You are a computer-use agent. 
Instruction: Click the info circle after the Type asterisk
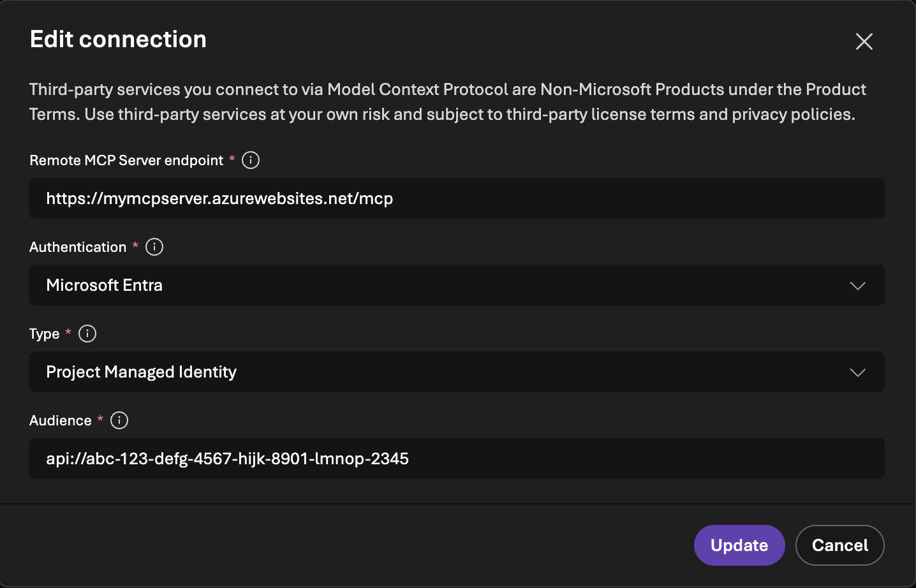click(87, 334)
